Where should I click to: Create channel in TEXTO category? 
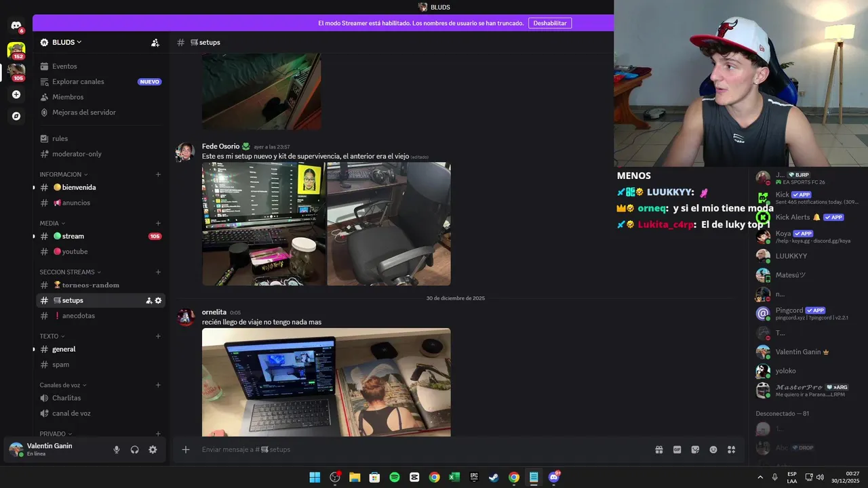click(x=158, y=336)
